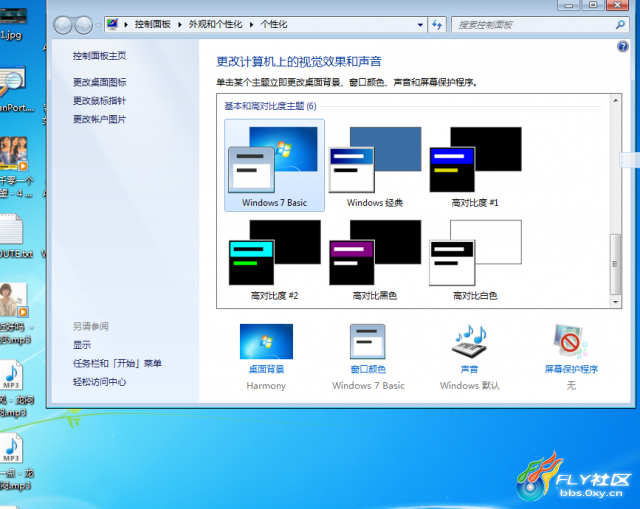Go to 控制面板主页

pyautogui.click(x=100, y=56)
